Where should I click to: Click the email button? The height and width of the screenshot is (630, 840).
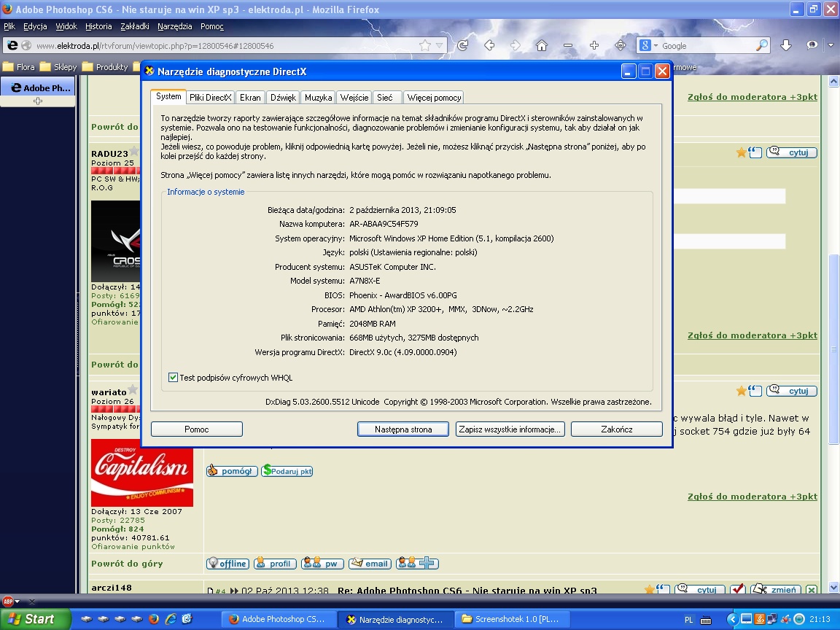[x=370, y=564]
